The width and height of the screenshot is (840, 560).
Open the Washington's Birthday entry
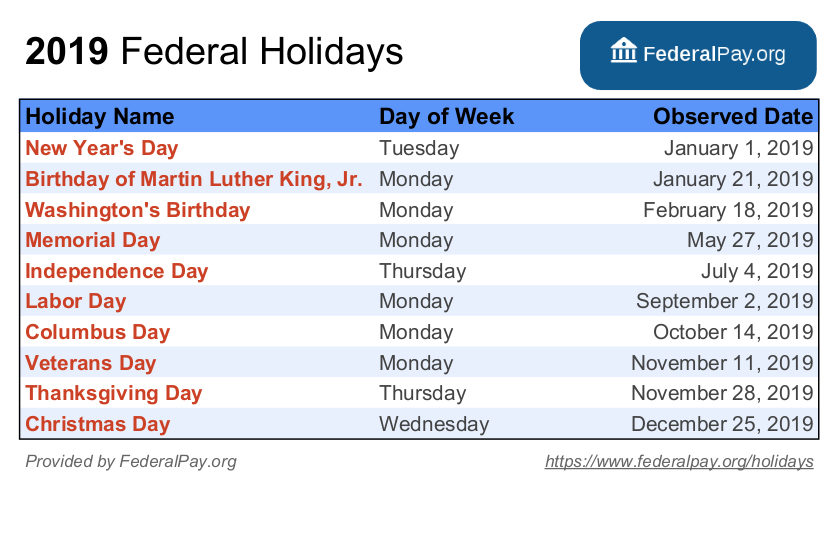tap(138, 210)
